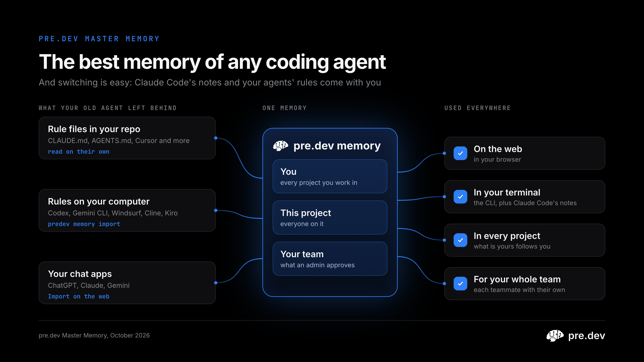The width and height of the screenshot is (644, 362).
Task: Click the 'Import on the web' link
Action: 78,297
